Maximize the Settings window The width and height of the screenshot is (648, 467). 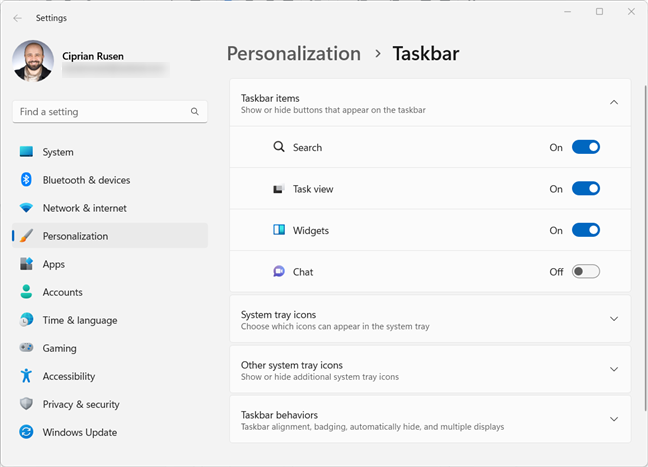[x=599, y=12]
